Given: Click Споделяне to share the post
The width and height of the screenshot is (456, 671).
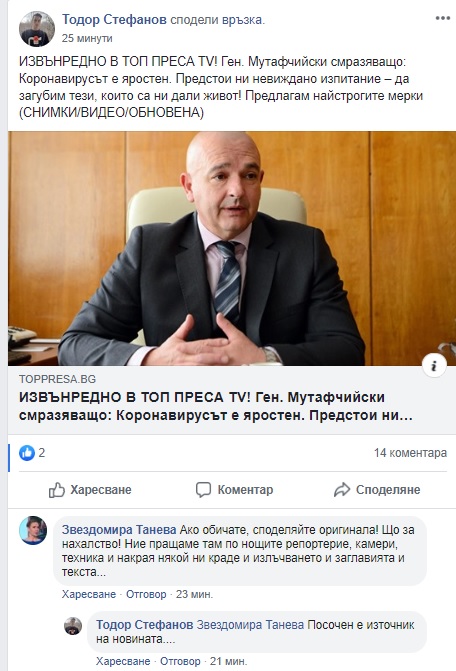Looking at the screenshot, I should coord(388,490).
